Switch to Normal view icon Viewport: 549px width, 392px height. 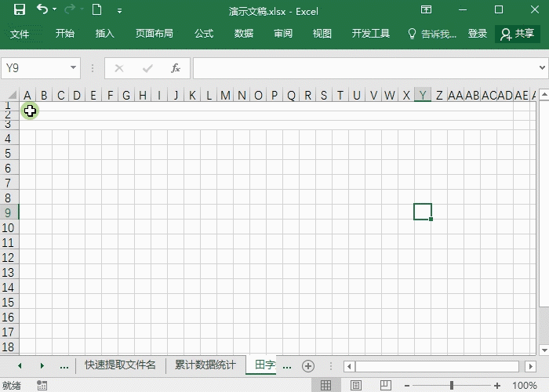pyautogui.click(x=326, y=385)
